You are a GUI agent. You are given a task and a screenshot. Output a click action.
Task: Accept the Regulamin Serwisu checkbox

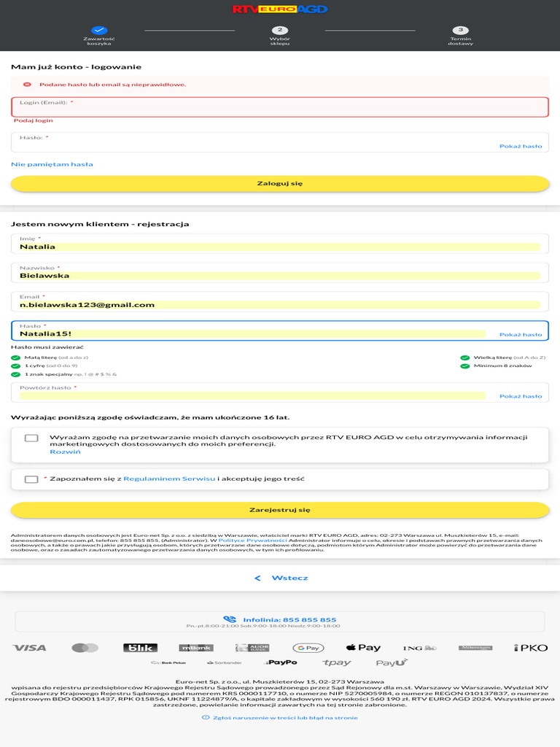31,479
